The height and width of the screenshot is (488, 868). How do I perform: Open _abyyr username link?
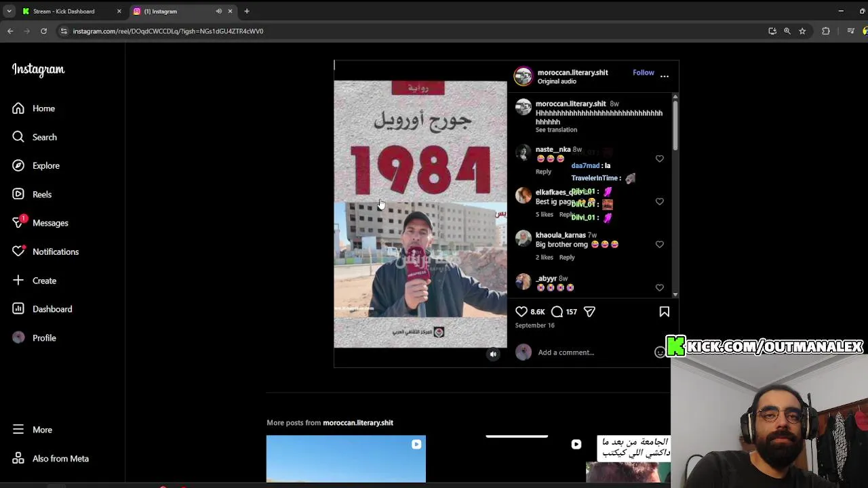(x=547, y=279)
